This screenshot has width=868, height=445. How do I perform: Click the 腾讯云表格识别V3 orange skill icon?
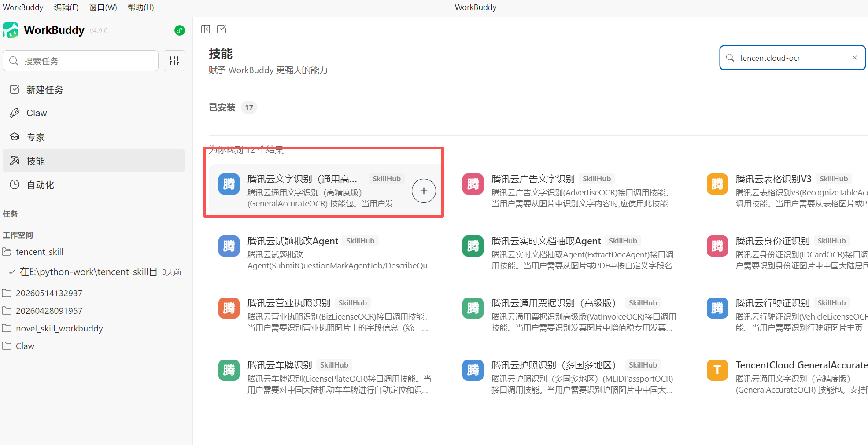coord(717,184)
